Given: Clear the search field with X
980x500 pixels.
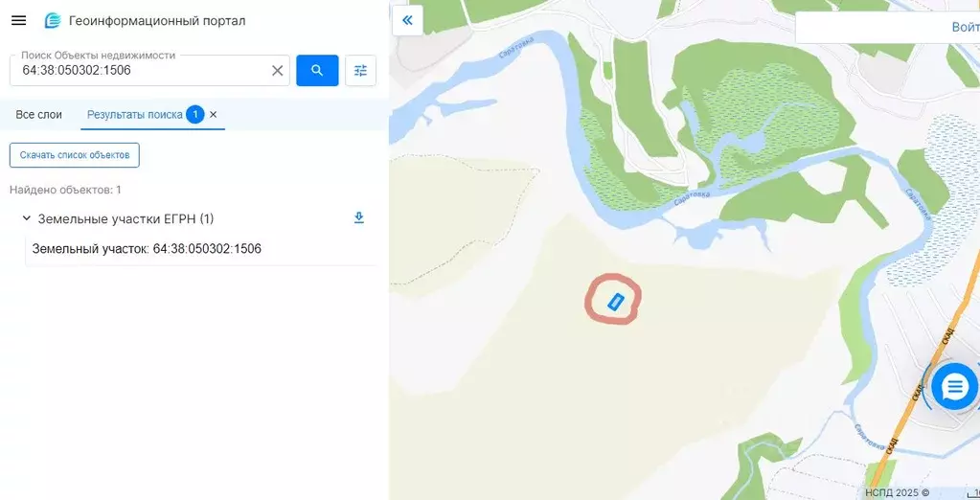Looking at the screenshot, I should coord(278,71).
